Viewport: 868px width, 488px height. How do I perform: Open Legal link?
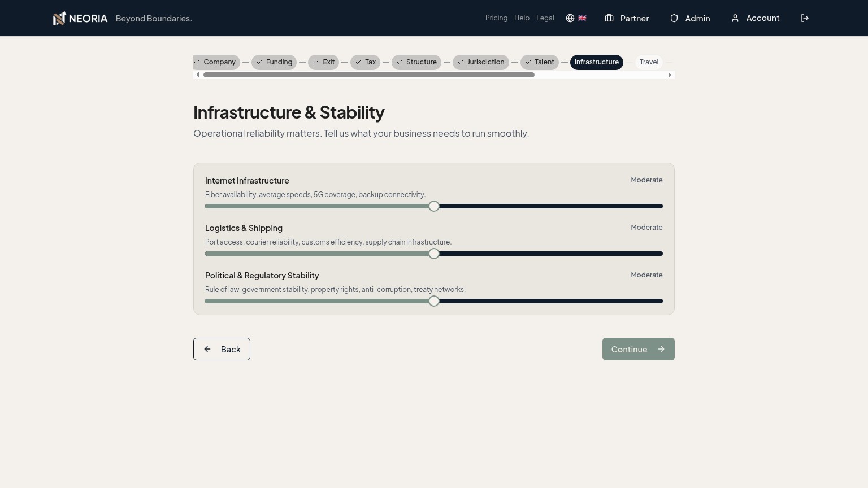pyautogui.click(x=545, y=18)
